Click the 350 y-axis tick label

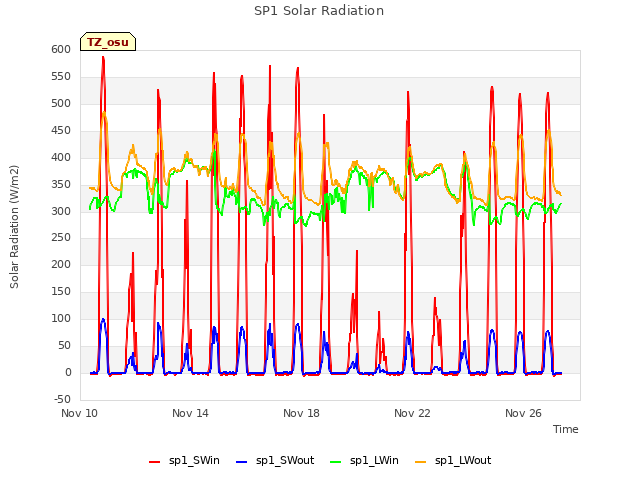tap(61, 184)
